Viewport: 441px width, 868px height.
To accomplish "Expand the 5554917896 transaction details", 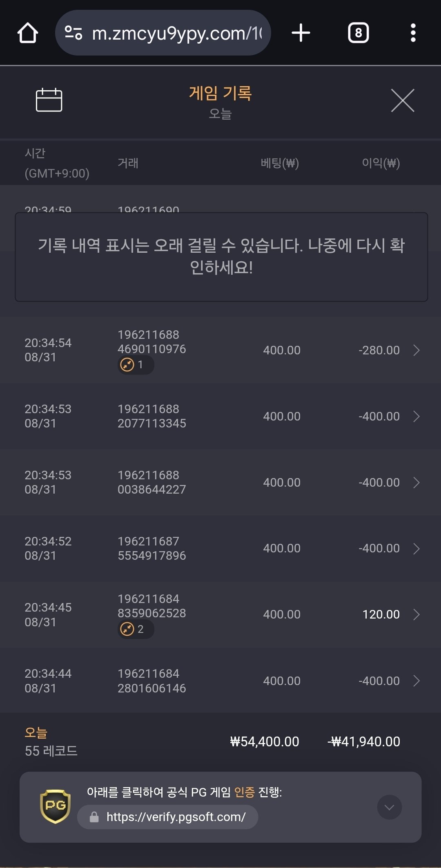I will point(416,549).
